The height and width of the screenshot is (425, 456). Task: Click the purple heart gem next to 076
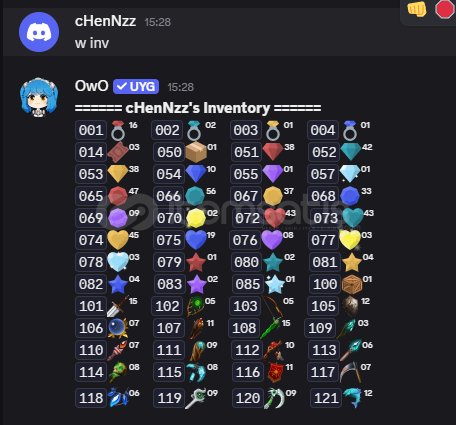(x=272, y=240)
